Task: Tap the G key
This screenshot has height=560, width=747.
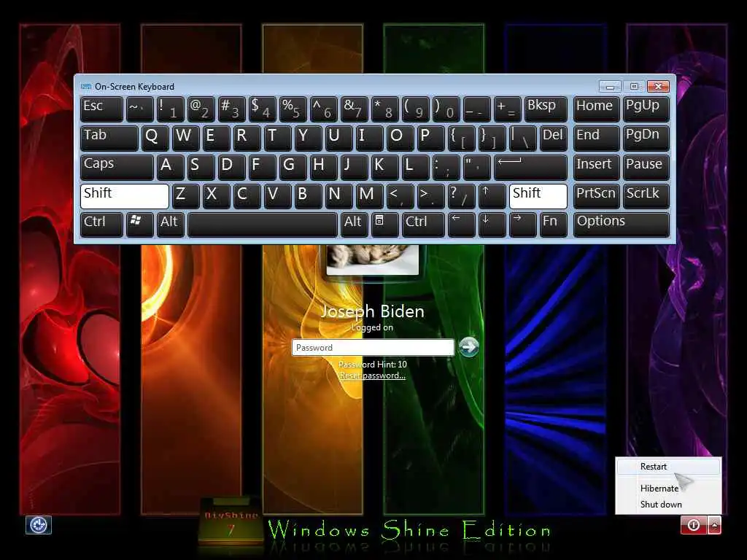Action: coord(293,167)
